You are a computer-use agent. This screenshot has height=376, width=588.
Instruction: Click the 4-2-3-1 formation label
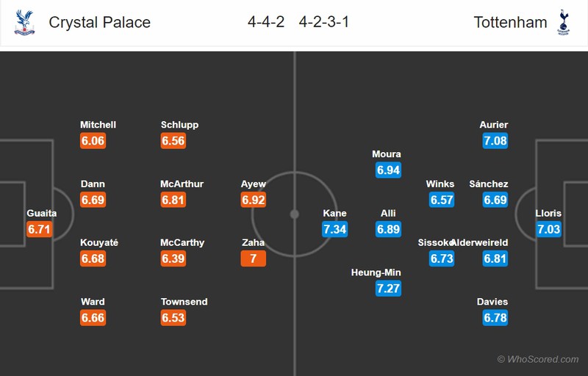324,22
